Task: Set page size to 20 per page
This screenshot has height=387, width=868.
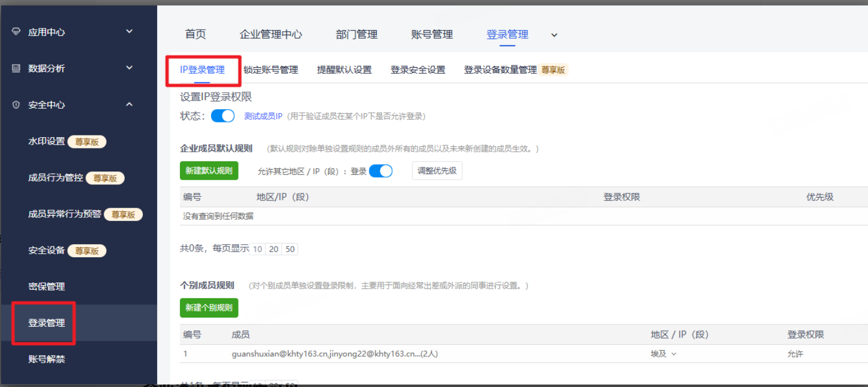Action: [274, 249]
